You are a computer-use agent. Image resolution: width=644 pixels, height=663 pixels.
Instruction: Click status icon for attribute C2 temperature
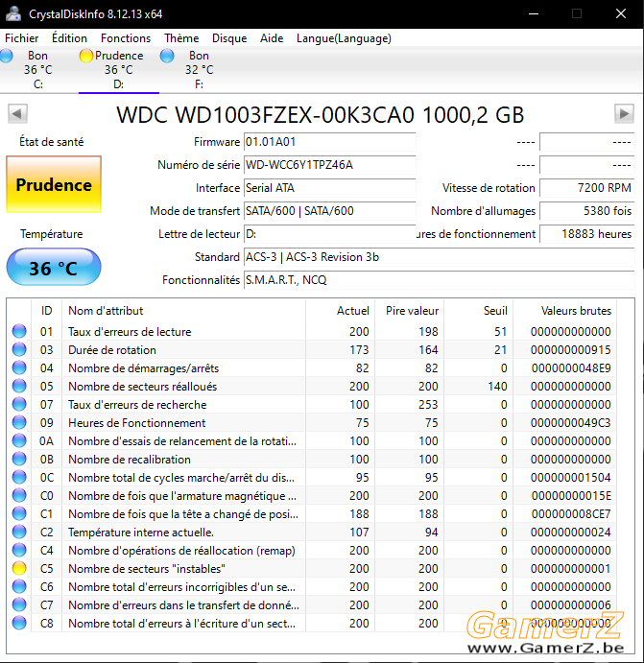19,532
